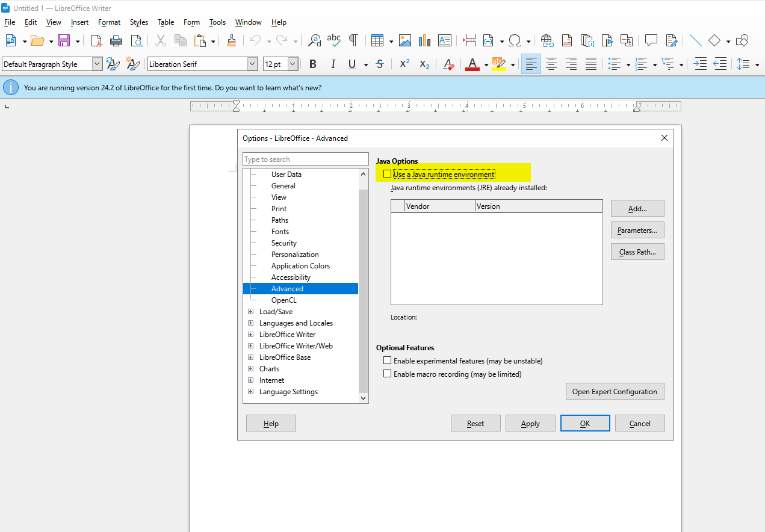Viewport: 765px width, 532px height.
Task: Click the Open Expert Configuration button
Action: 615,392
